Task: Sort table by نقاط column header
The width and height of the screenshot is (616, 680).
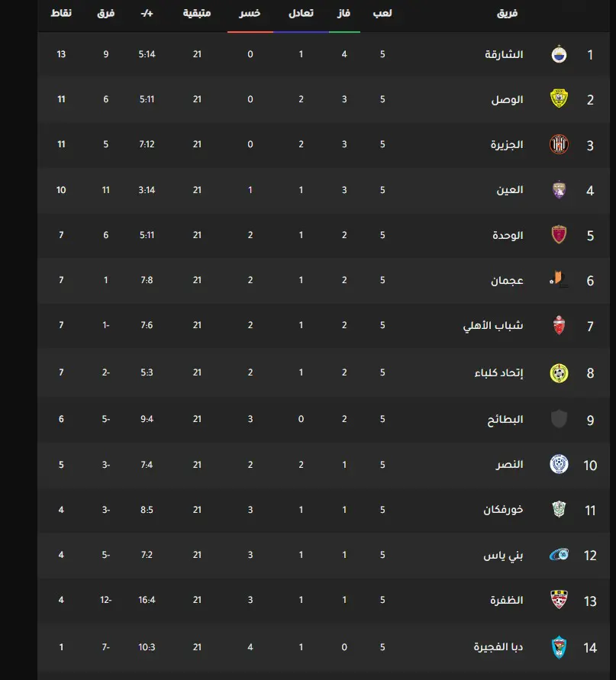Action: click(61, 13)
